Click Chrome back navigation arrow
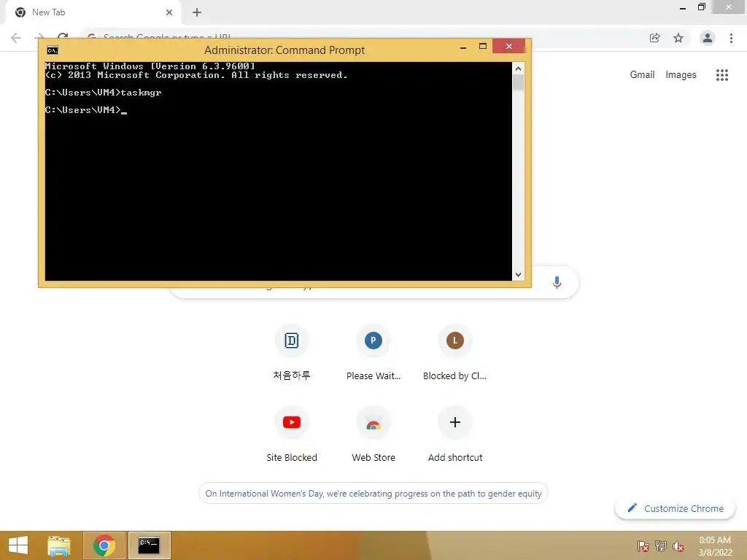The width and height of the screenshot is (747, 560). (x=16, y=38)
